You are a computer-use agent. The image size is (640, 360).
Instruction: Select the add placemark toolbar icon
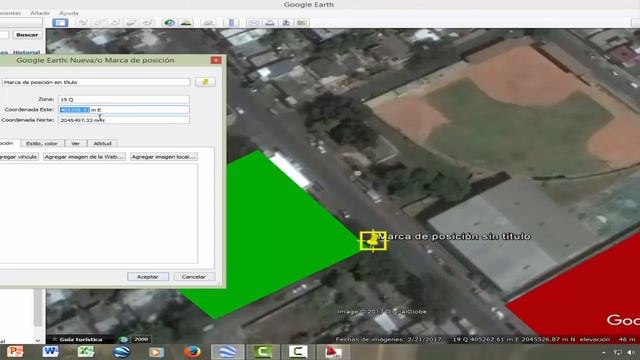(83, 22)
